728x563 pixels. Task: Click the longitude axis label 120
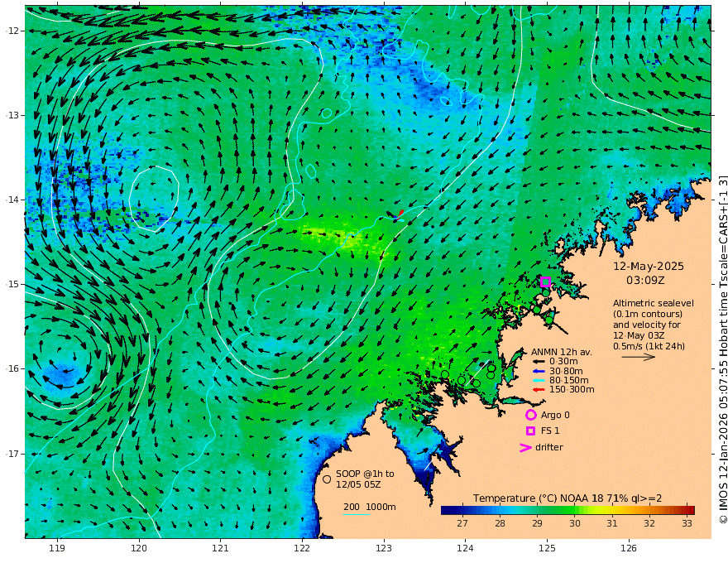139,549
